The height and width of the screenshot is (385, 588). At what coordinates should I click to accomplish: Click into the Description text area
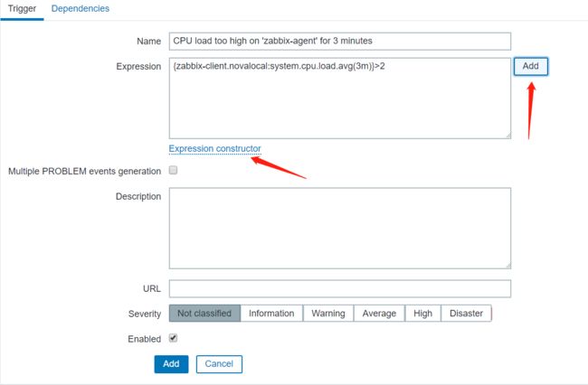click(340, 228)
